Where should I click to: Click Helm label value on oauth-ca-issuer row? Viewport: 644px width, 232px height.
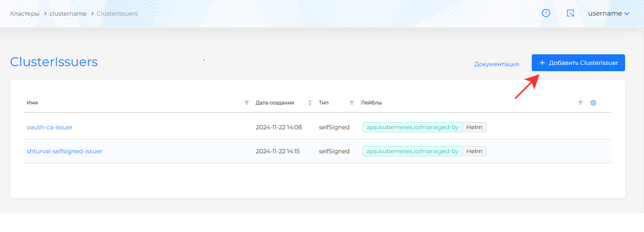point(474,127)
